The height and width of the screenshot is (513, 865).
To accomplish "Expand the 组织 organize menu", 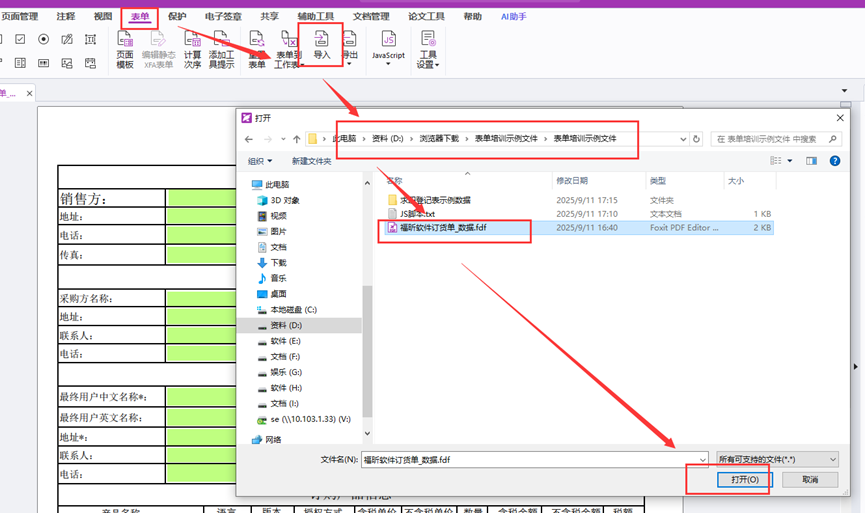I will (259, 161).
